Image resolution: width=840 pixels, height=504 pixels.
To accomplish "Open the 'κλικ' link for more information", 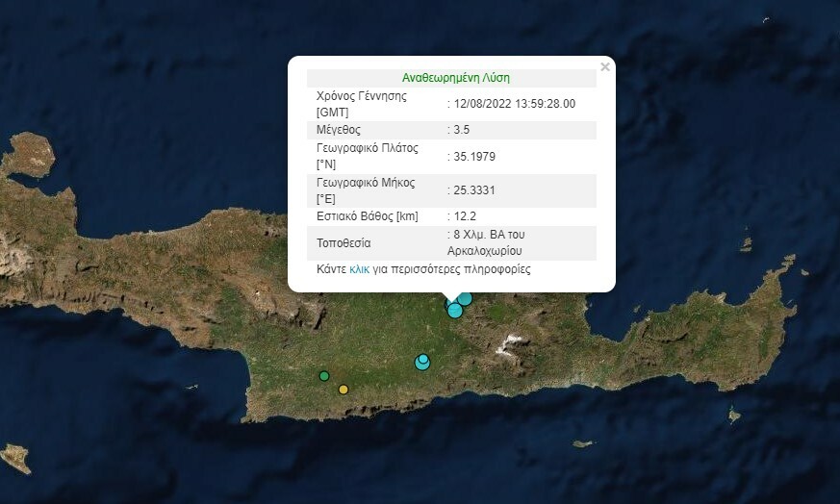I will 360,269.
